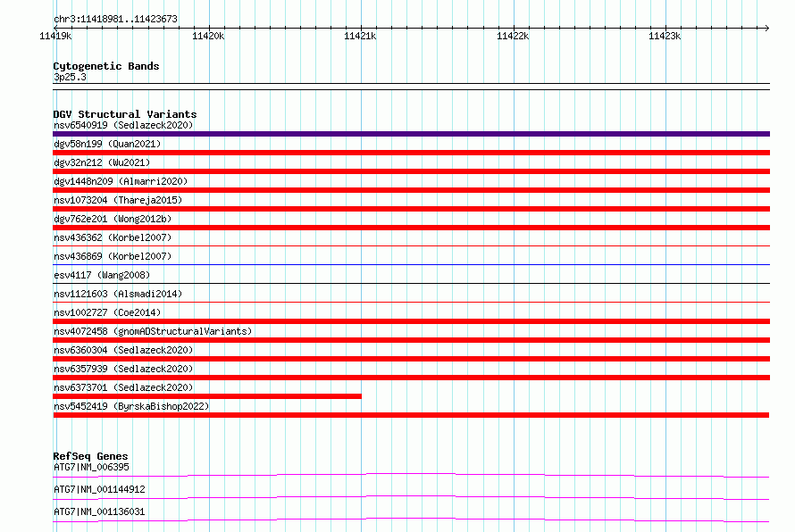Open nsv436362 (Korbel2007) variant label
The height and width of the screenshot is (532, 795).
113,237
